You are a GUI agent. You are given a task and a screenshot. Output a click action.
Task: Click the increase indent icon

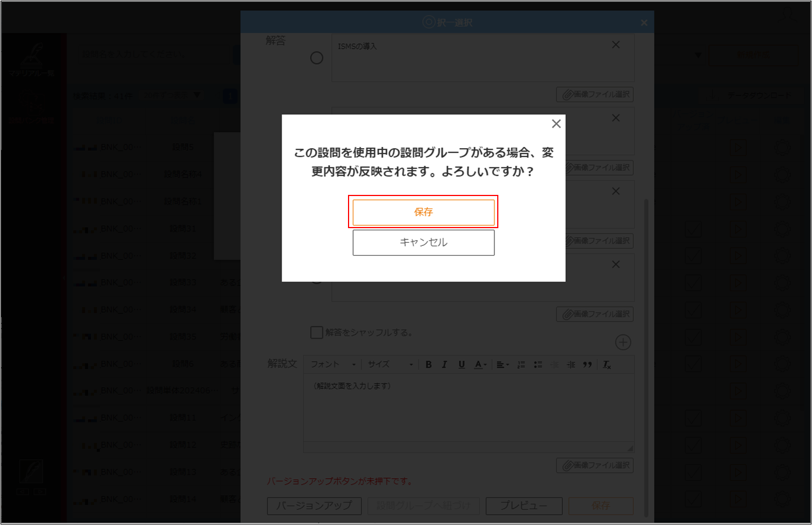click(x=571, y=364)
